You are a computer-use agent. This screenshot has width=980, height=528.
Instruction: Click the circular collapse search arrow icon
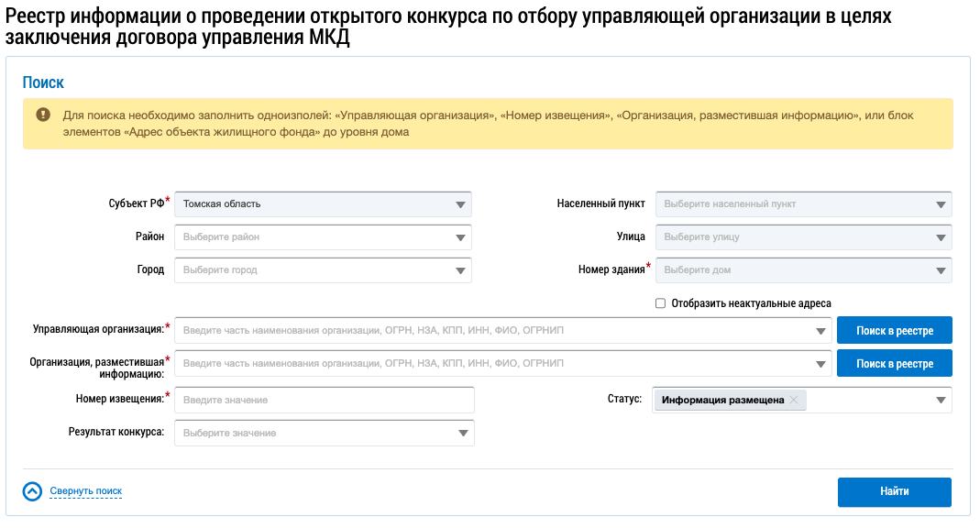click(x=33, y=491)
